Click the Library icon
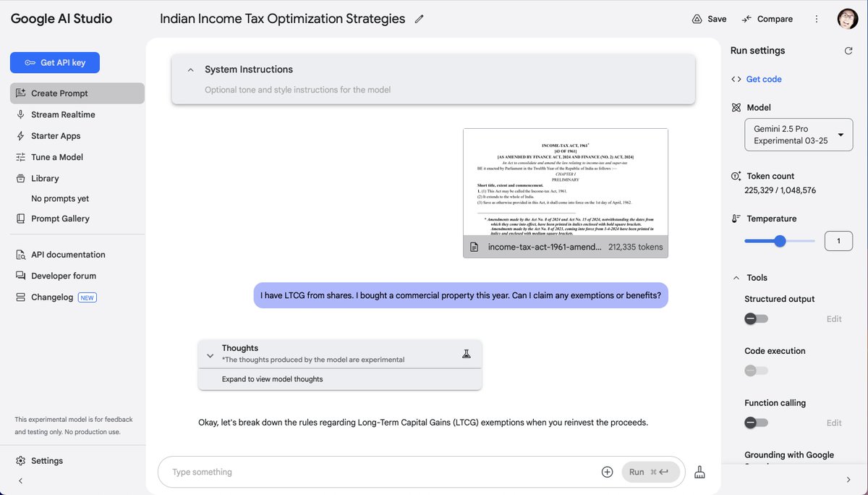 pyautogui.click(x=21, y=178)
